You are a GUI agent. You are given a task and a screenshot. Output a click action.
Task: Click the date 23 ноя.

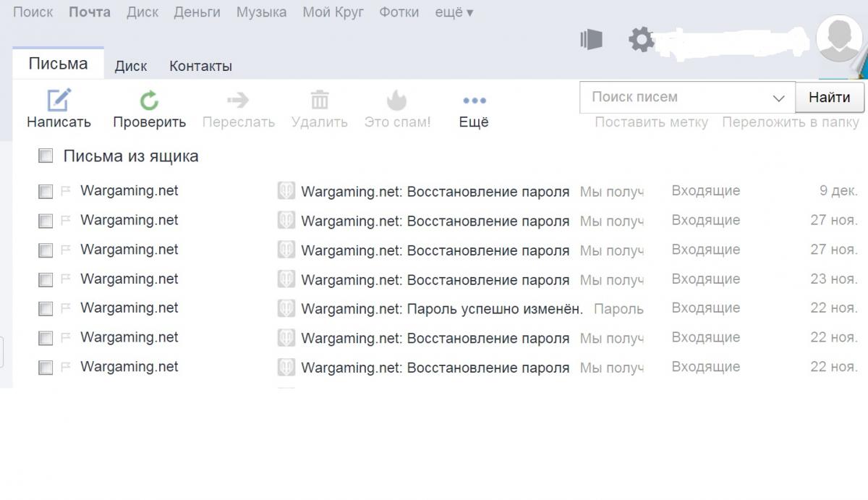pyautogui.click(x=834, y=279)
